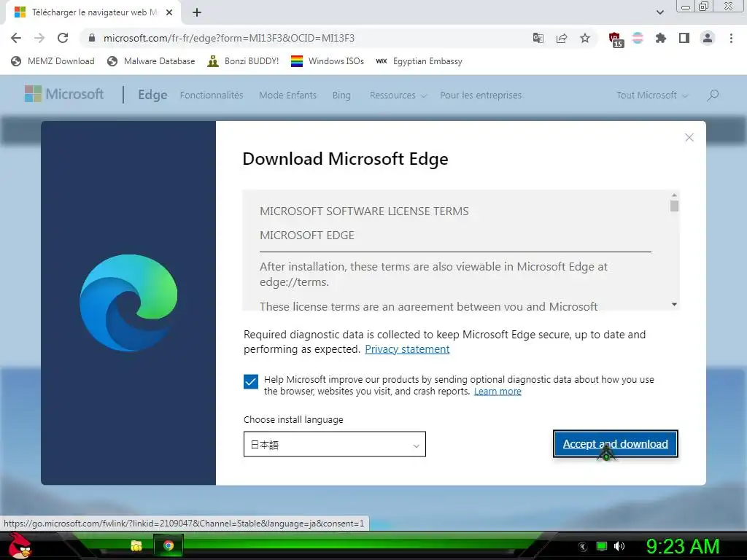This screenshot has height=560, width=747.
Task: Open the Windows ISOs bookmark
Action: click(x=328, y=61)
